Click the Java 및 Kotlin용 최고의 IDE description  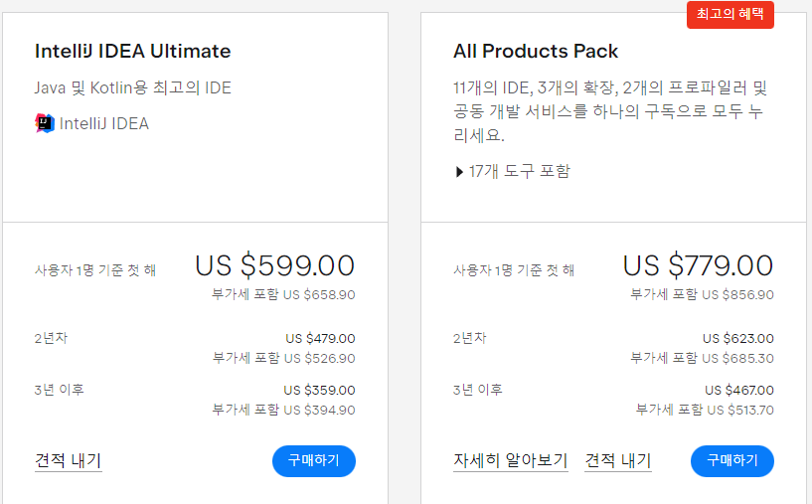(132, 87)
